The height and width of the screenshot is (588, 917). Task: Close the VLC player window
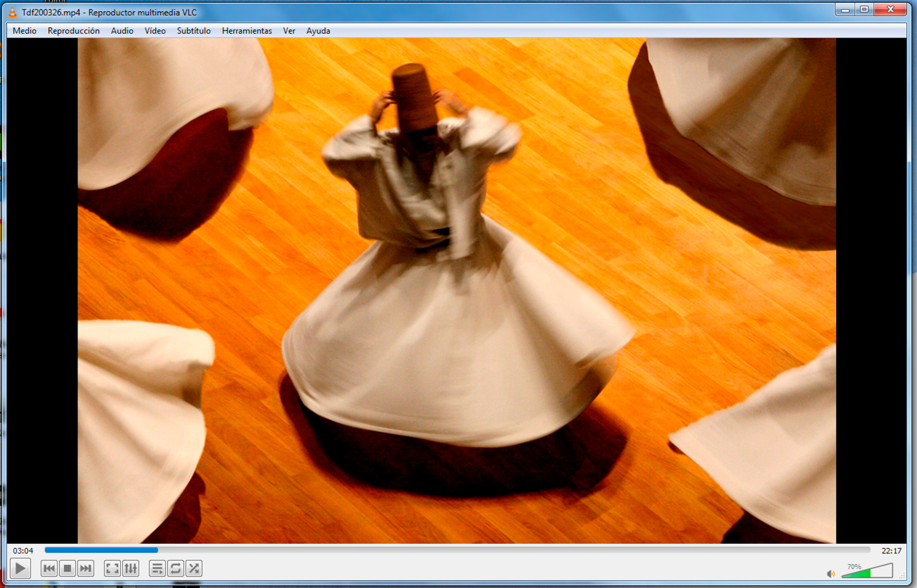[890, 10]
